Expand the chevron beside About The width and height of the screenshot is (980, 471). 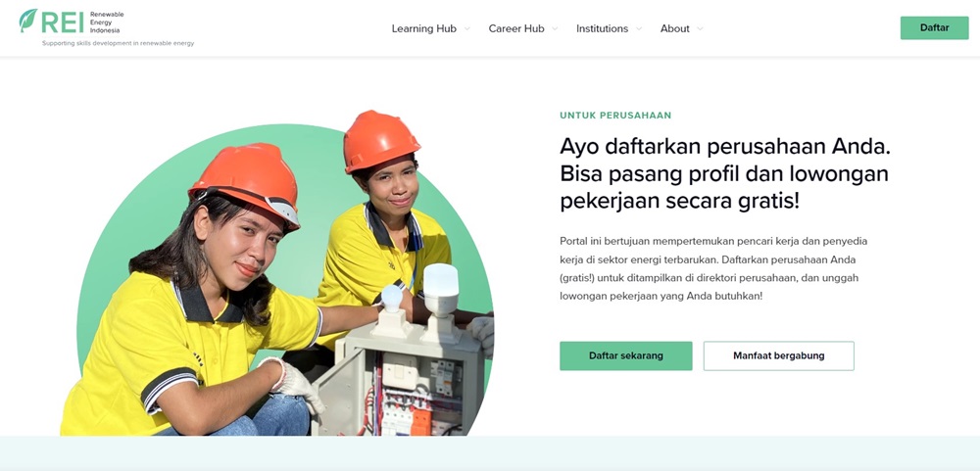click(700, 28)
